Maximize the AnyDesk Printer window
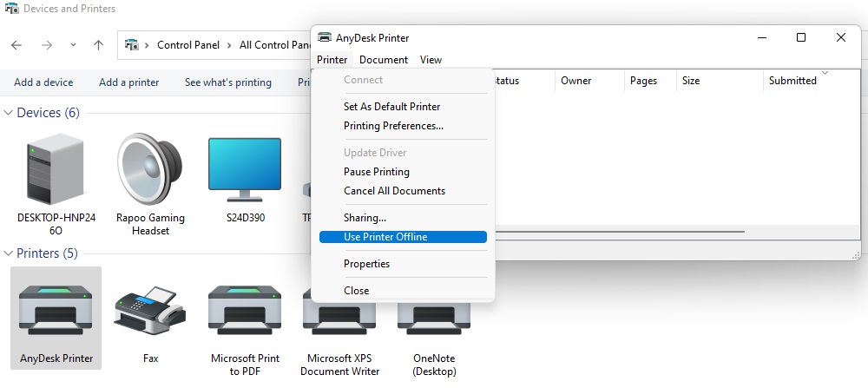This screenshot has height=388, width=868. pyautogui.click(x=800, y=37)
